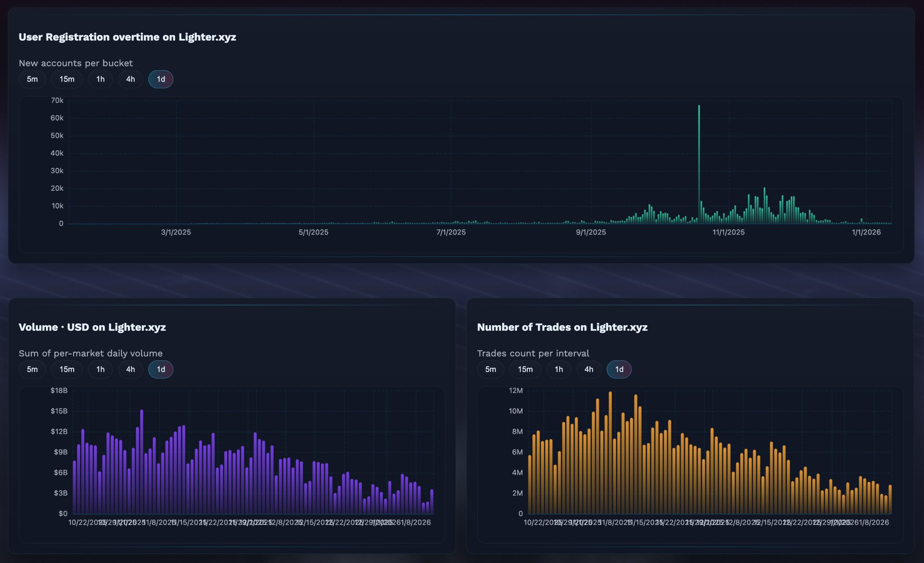This screenshot has height=563, width=924.
Task: Select the 1d interval on Trades chart
Action: tap(619, 369)
